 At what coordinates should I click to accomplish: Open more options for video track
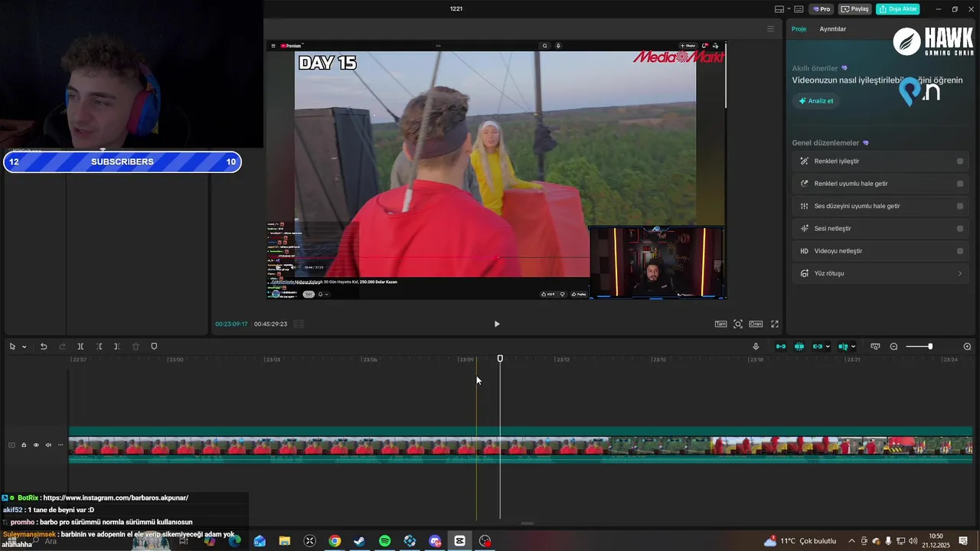tap(60, 445)
